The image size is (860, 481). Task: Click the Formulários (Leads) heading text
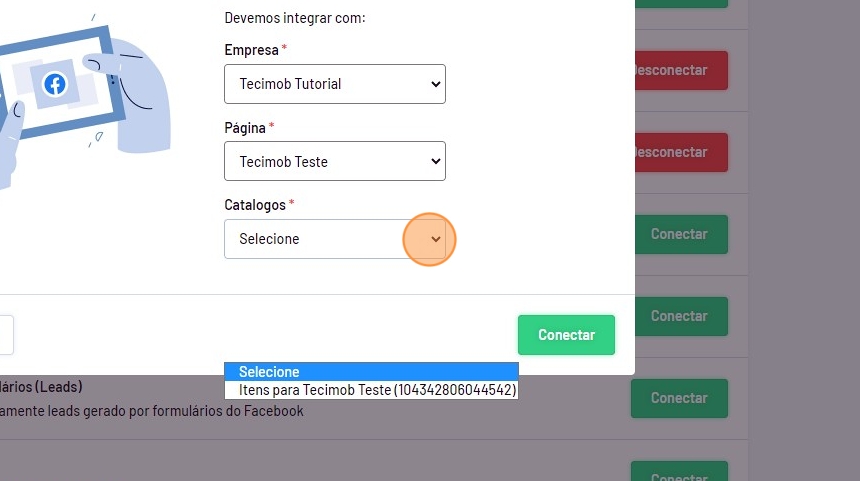(42, 386)
